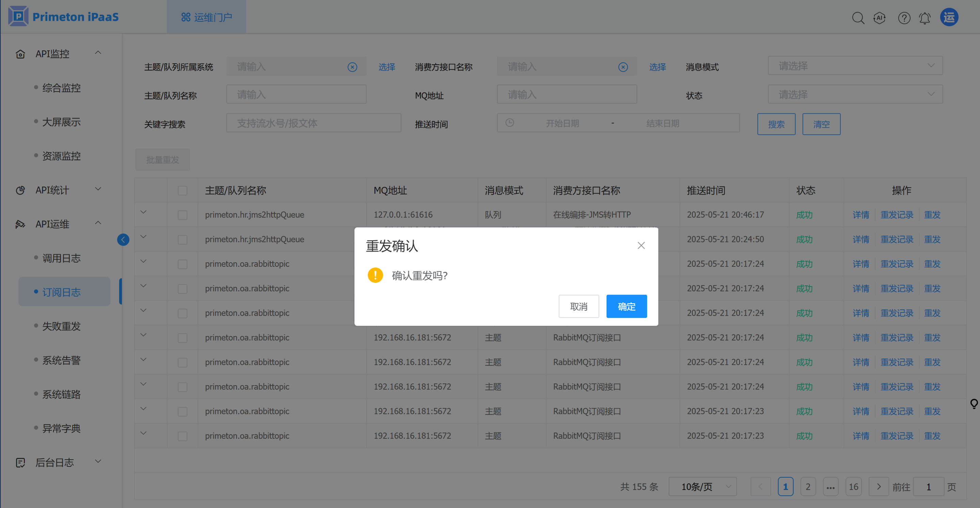Open the 失败重发 sidebar item
This screenshot has width=980, height=508.
point(61,326)
